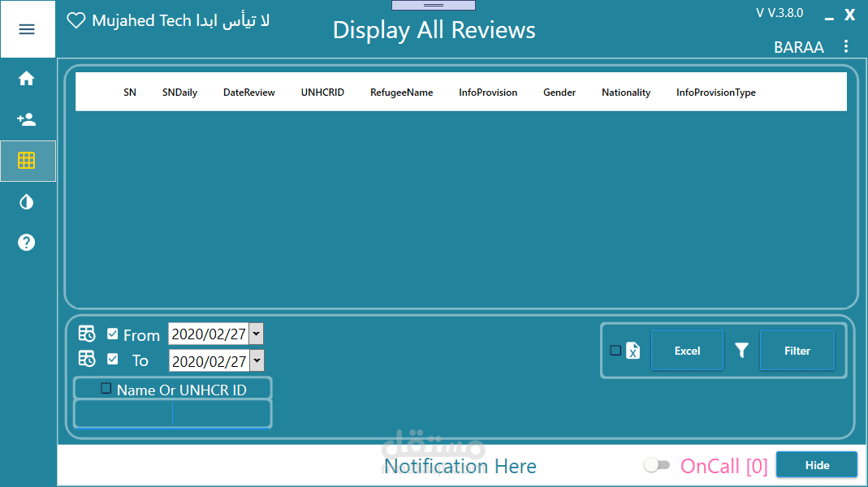Open Help via the question mark icon
This screenshot has height=487, width=868.
(27, 242)
